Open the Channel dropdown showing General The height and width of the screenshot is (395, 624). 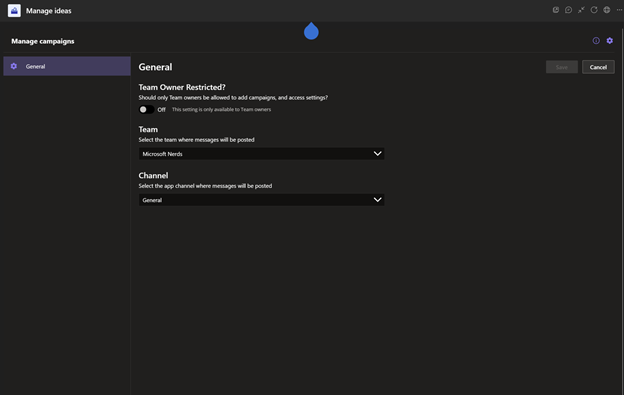tap(261, 200)
